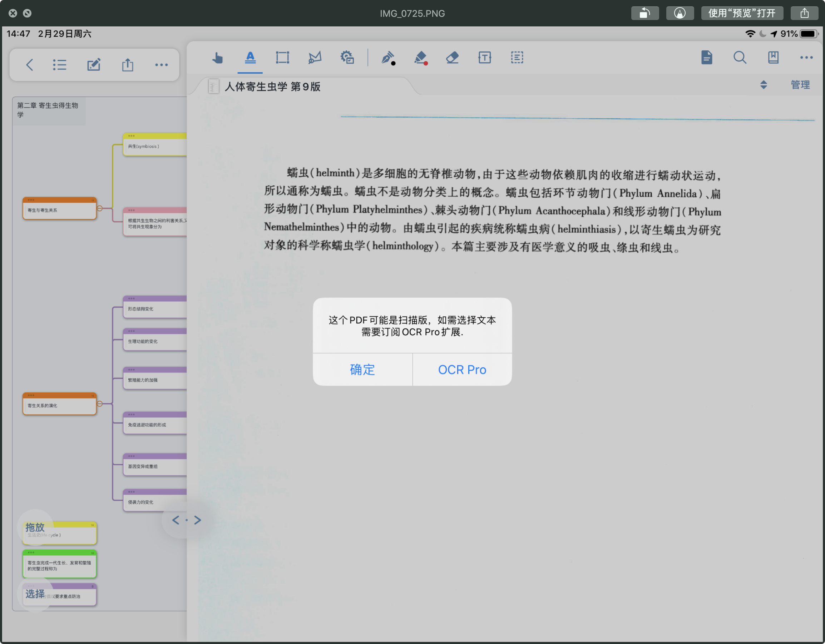Toggle the document sort up-down arrows
The image size is (825, 644).
click(x=764, y=85)
